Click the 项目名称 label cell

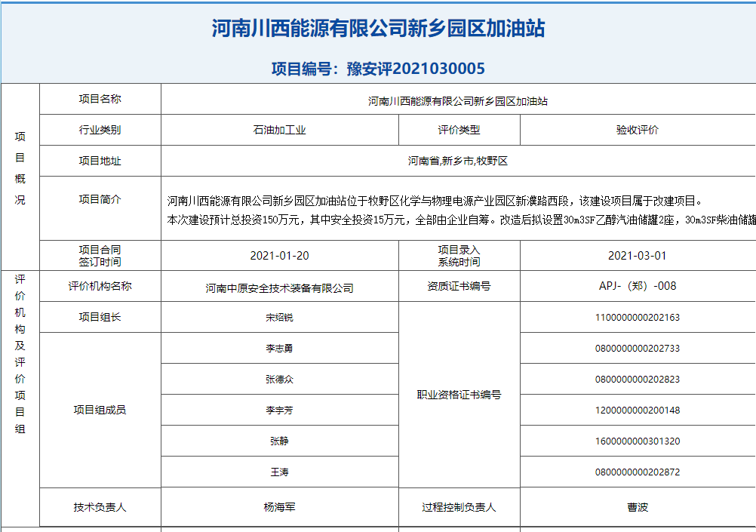click(x=100, y=99)
